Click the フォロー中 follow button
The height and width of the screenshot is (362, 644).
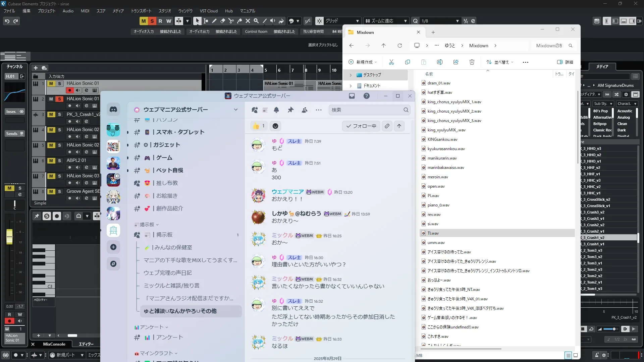click(361, 126)
